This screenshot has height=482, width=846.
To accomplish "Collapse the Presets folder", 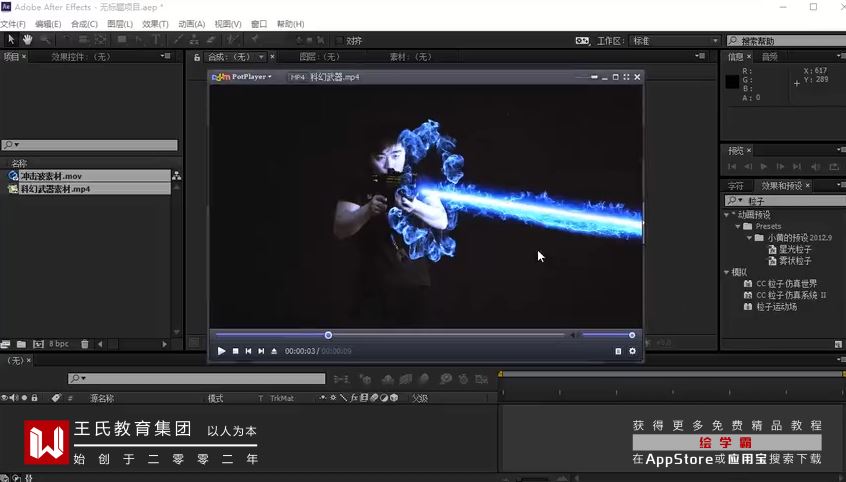I will 738,226.
